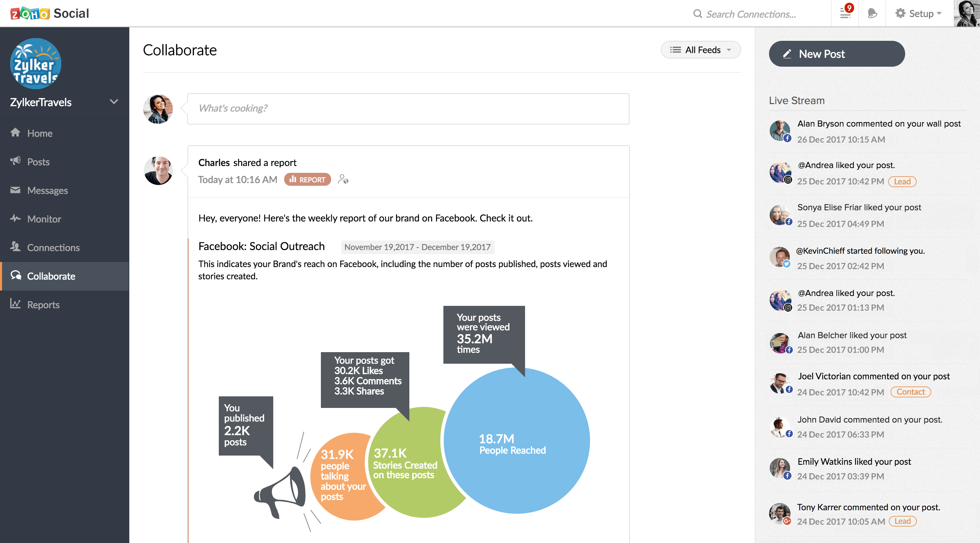Click the Monitor pulse icon in sidebar

[15, 218]
